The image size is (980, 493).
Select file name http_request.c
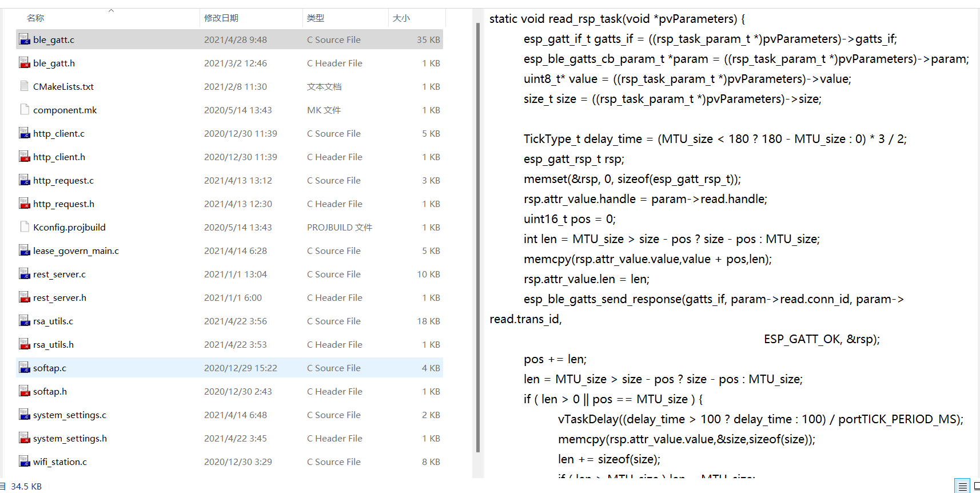tap(63, 180)
